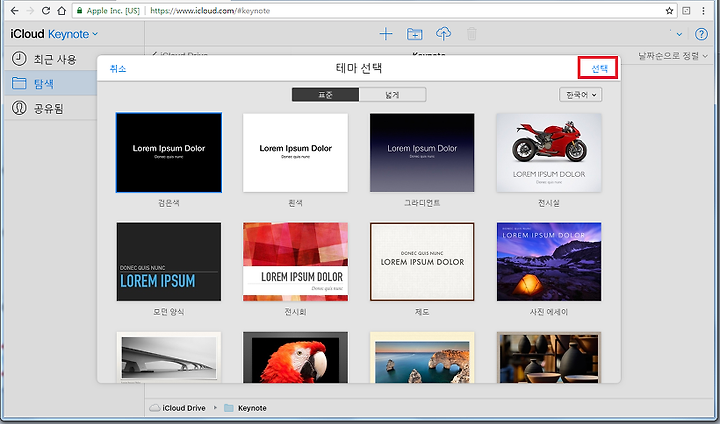Viewport: 720px width, 424px height.
Task: Bookmark this page with the star icon
Action: coord(669,11)
